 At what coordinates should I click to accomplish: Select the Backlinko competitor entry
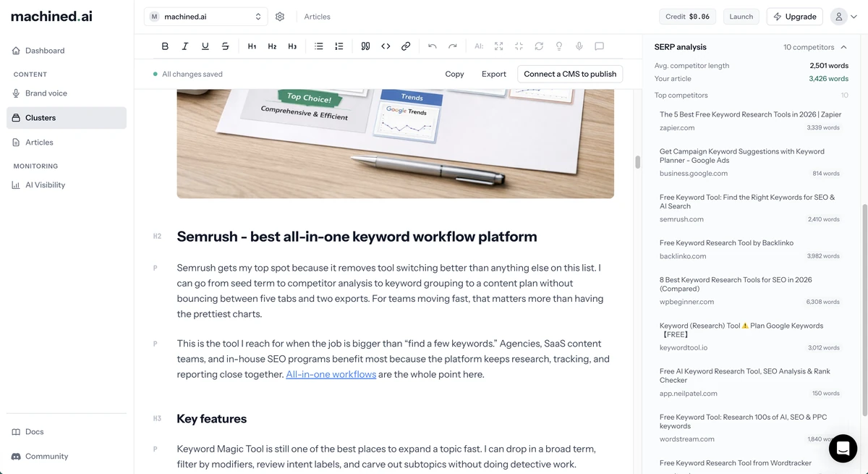[749, 249]
